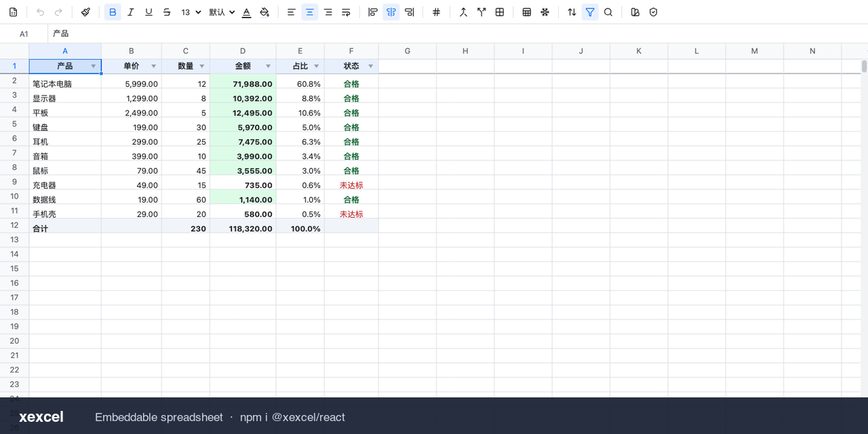The image size is (868, 434).
Task: Align text left
Action: coord(292,12)
